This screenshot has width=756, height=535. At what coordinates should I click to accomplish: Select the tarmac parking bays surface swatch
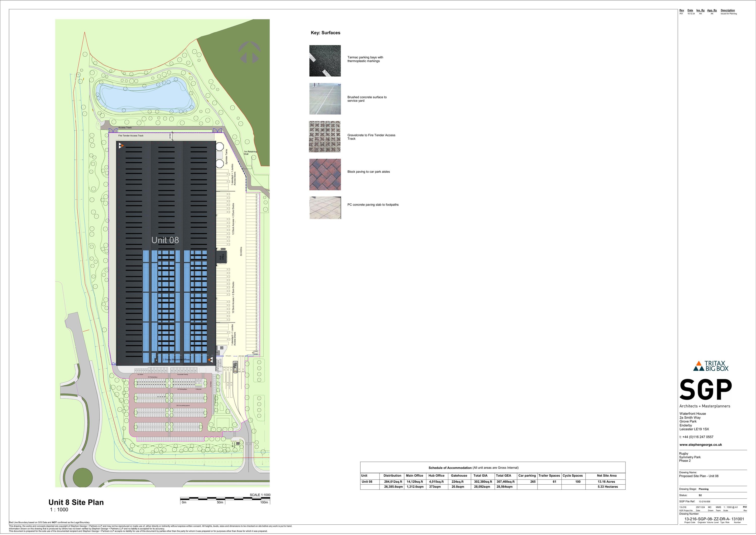(325, 61)
